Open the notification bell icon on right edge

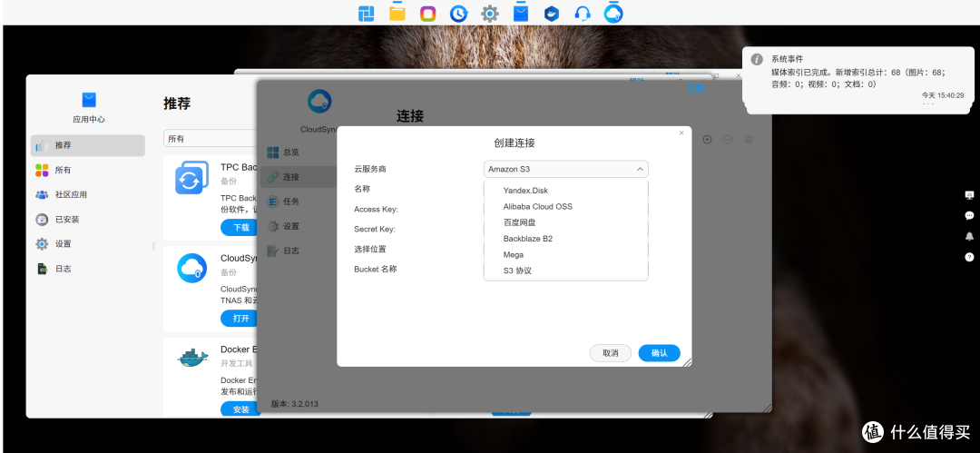tap(969, 237)
